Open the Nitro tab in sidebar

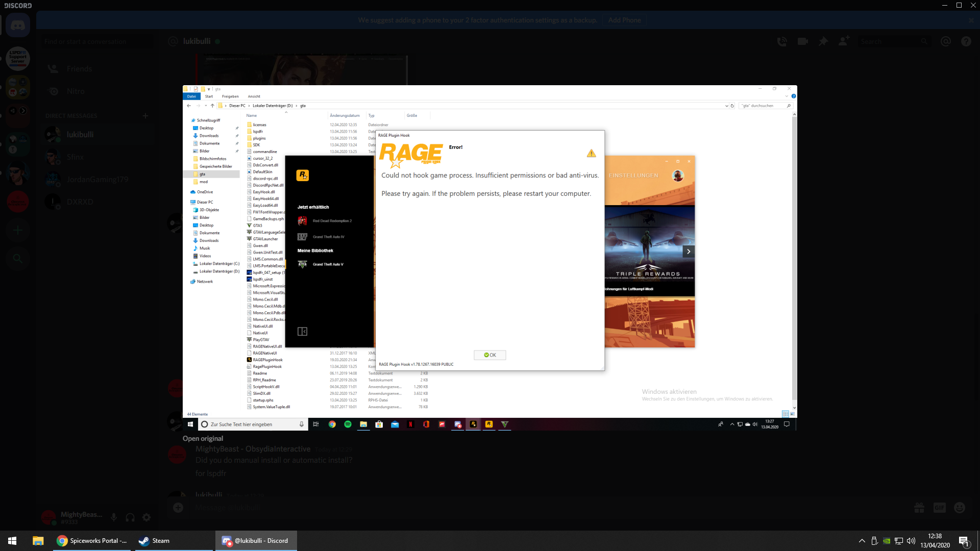[76, 91]
